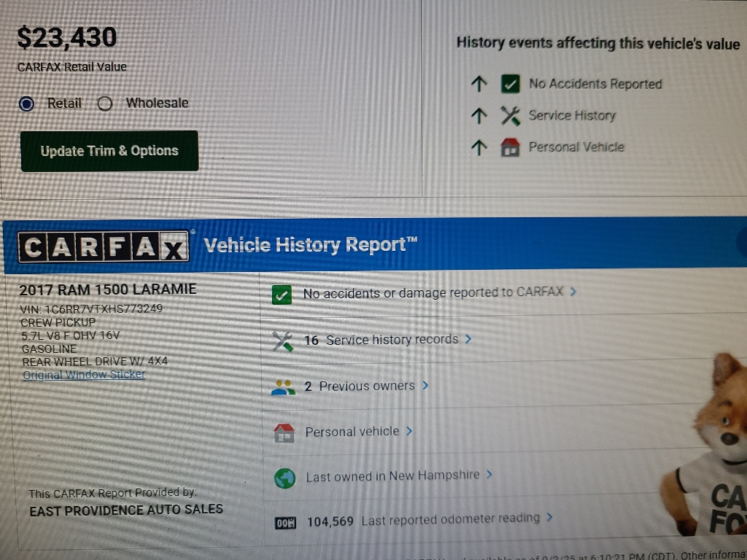Click the odometer icon beside 104,569 reading
Screen dimensions: 747x560
pyautogui.click(x=285, y=523)
